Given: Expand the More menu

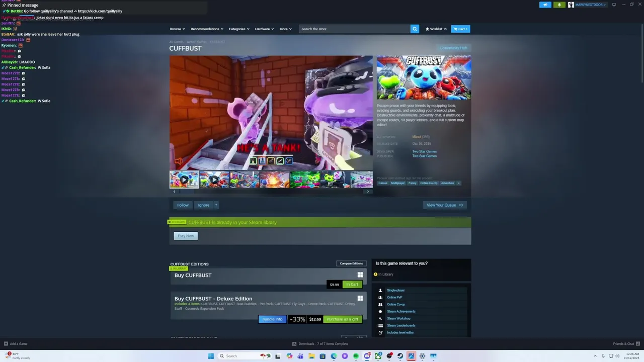Looking at the screenshot, I should pos(285,29).
